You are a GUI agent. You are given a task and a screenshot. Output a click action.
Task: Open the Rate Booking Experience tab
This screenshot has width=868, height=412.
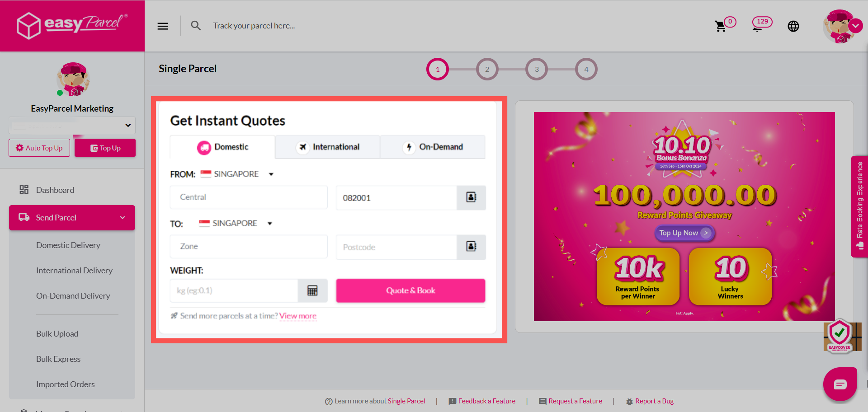coord(859,206)
